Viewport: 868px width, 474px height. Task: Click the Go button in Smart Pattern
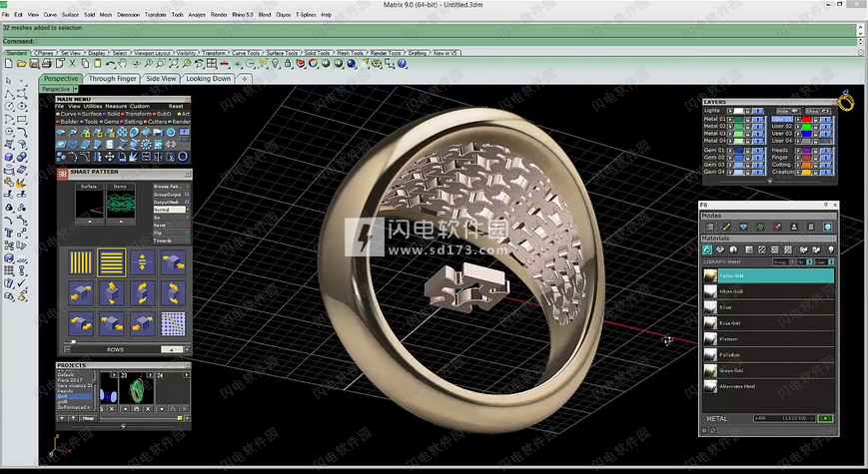[171, 218]
